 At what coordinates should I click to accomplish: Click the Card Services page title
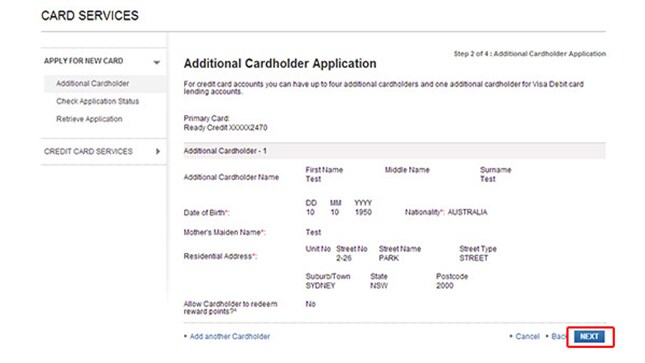90,16
